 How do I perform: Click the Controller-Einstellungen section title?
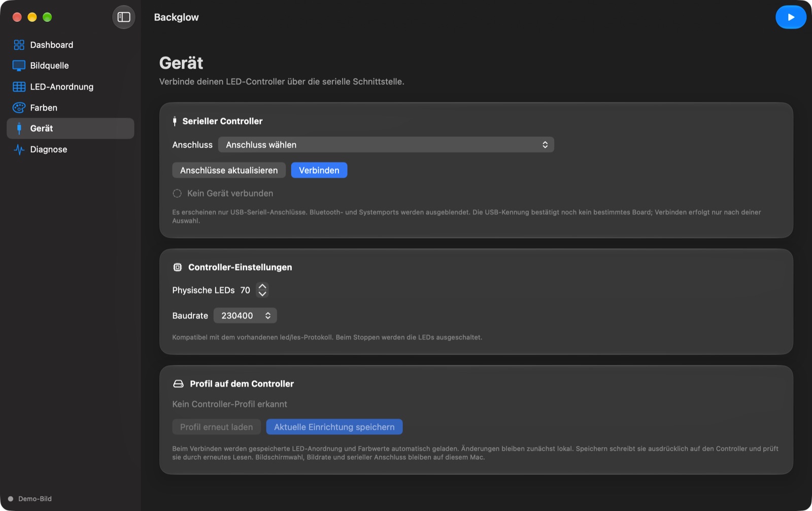pos(240,267)
